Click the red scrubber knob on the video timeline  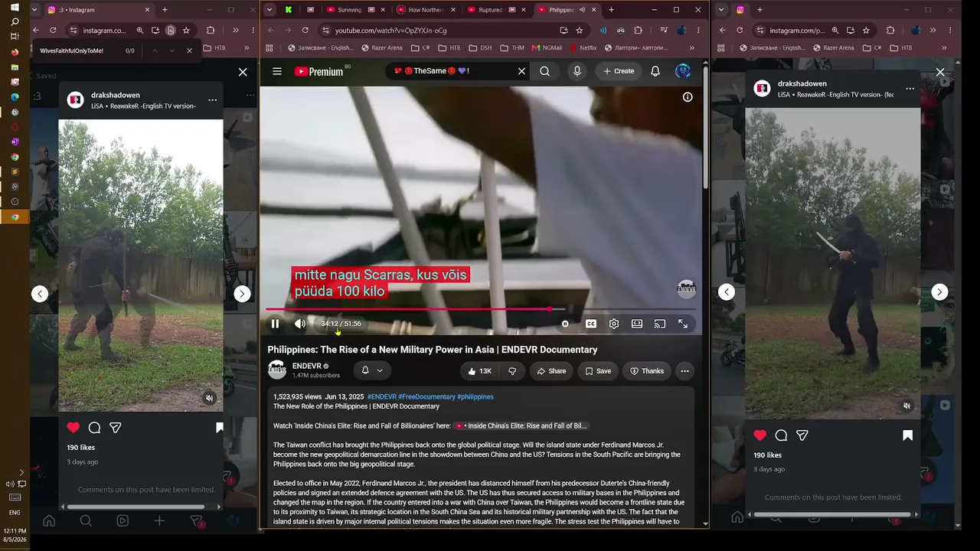[550, 309]
